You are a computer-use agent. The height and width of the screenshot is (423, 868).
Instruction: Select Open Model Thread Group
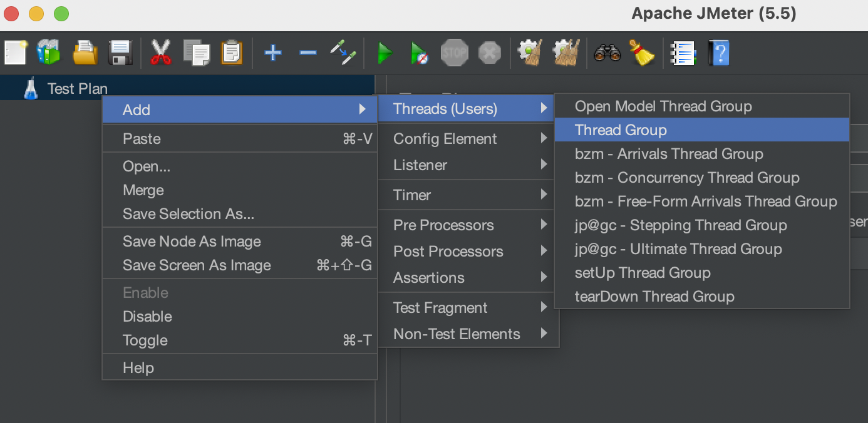click(x=702, y=106)
